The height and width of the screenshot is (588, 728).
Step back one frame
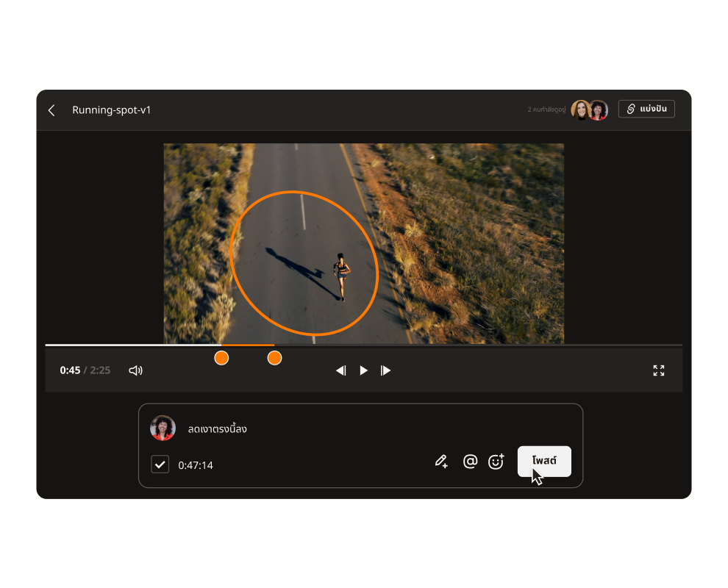pos(340,370)
